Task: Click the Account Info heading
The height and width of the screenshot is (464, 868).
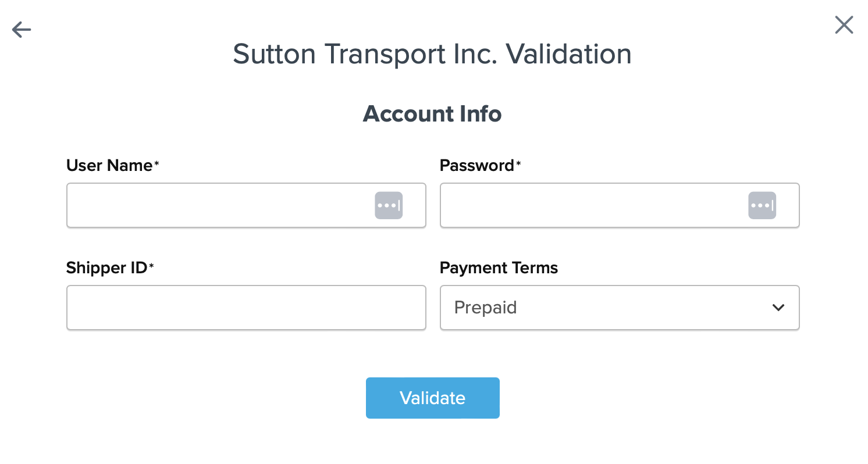Action: [x=432, y=114]
